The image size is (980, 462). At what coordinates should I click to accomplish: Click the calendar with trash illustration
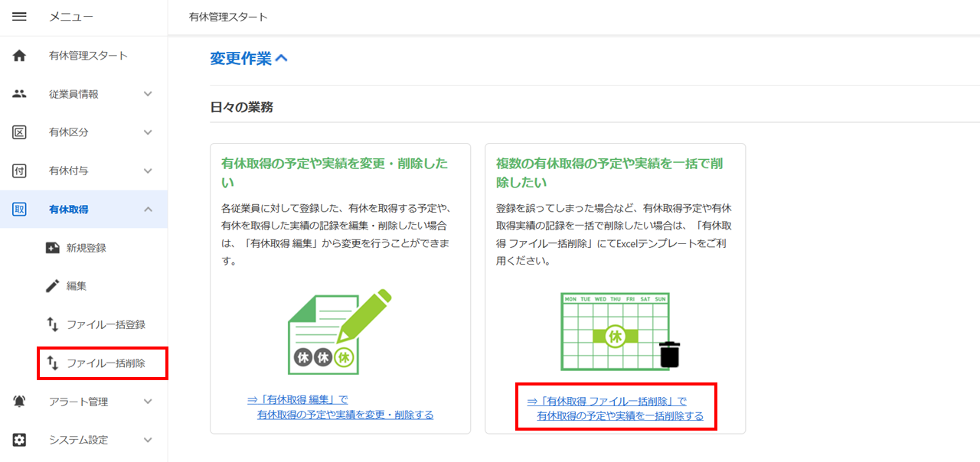pyautogui.click(x=620, y=331)
